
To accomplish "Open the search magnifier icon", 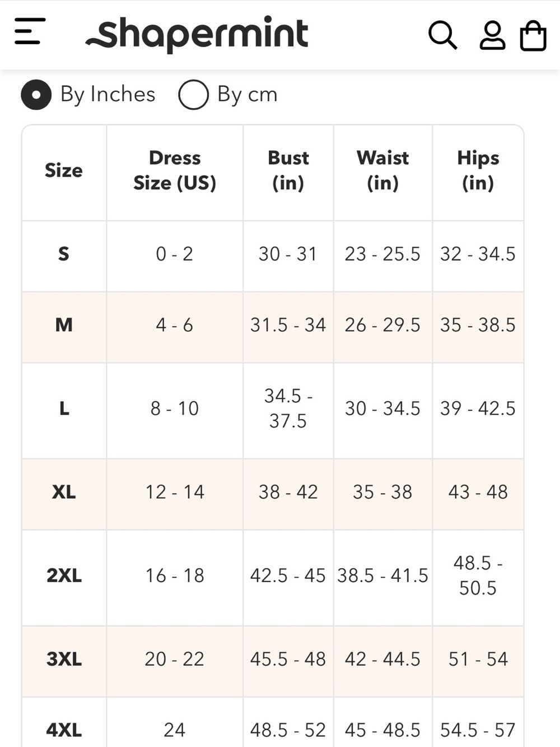I will (442, 35).
